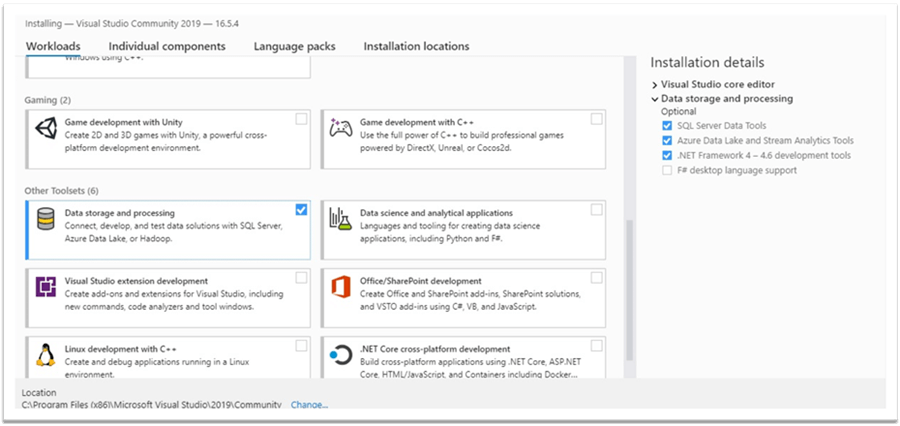Select the Office/SharePoint development title
Screen dimensions: 900x426
421,281
